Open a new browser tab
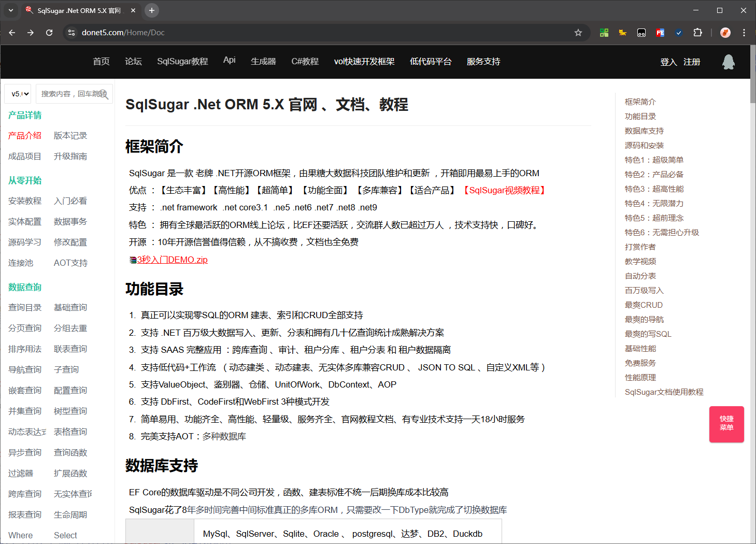Image resolution: width=756 pixels, height=544 pixels. [x=151, y=10]
